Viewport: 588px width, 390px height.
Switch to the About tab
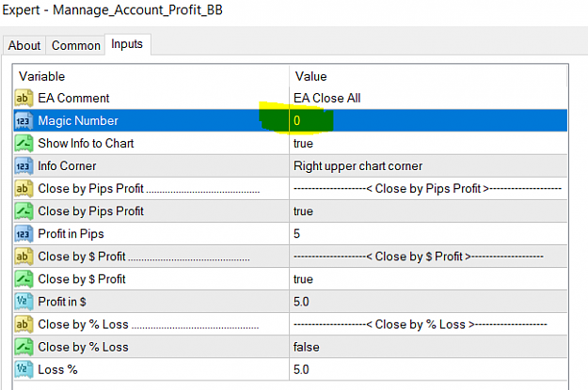click(24, 46)
